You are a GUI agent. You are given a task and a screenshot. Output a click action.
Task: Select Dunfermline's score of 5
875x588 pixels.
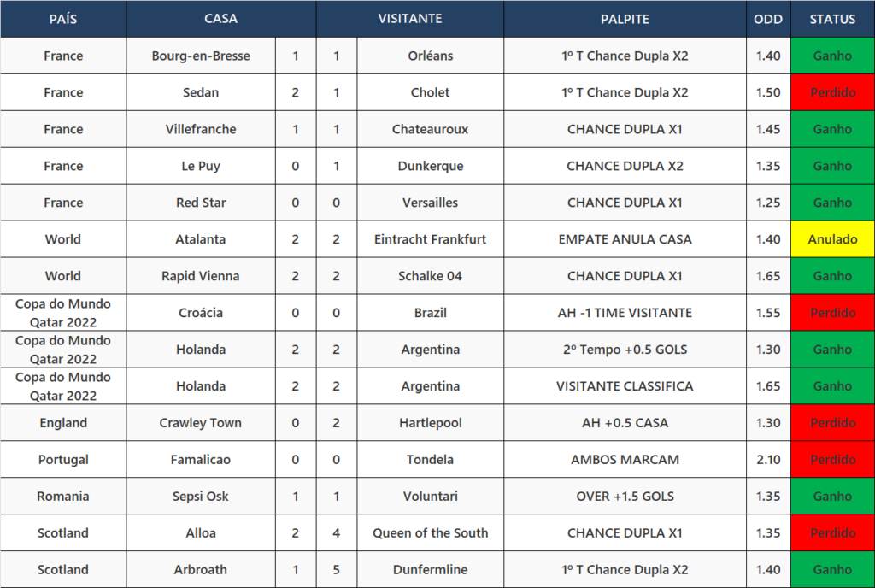point(337,569)
